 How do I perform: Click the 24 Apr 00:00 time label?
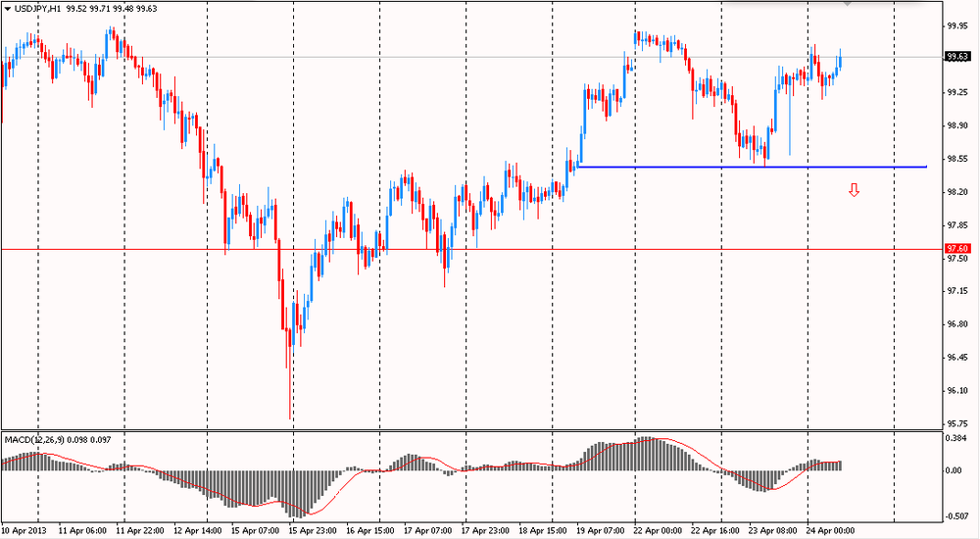coord(831,531)
